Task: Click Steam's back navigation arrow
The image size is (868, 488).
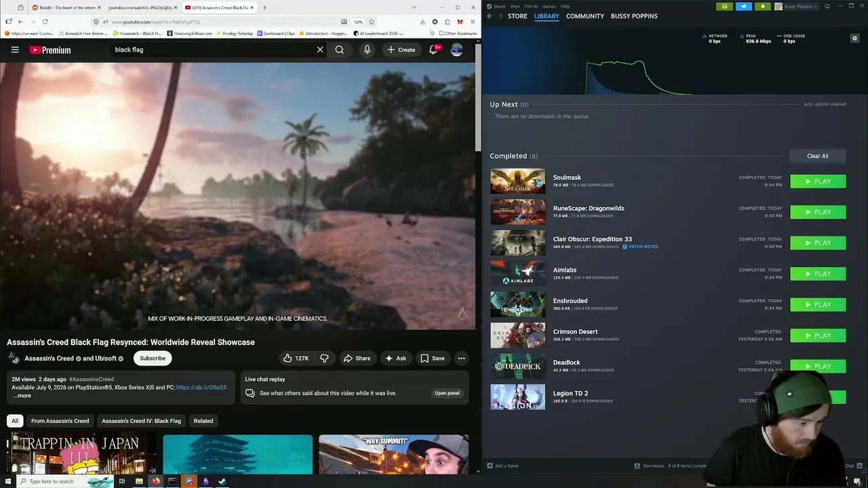Action: click(x=490, y=16)
